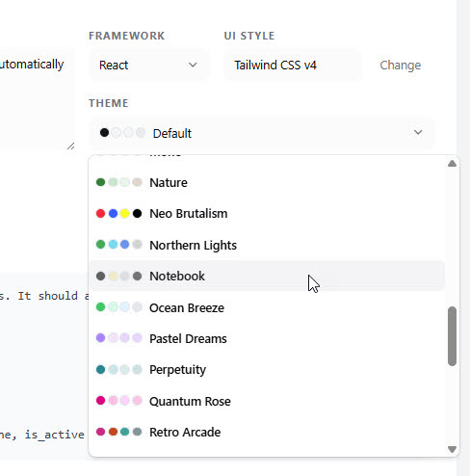The width and height of the screenshot is (470, 476).
Task: Click the magenta swatch of Quantum Rose
Action: (x=100, y=401)
